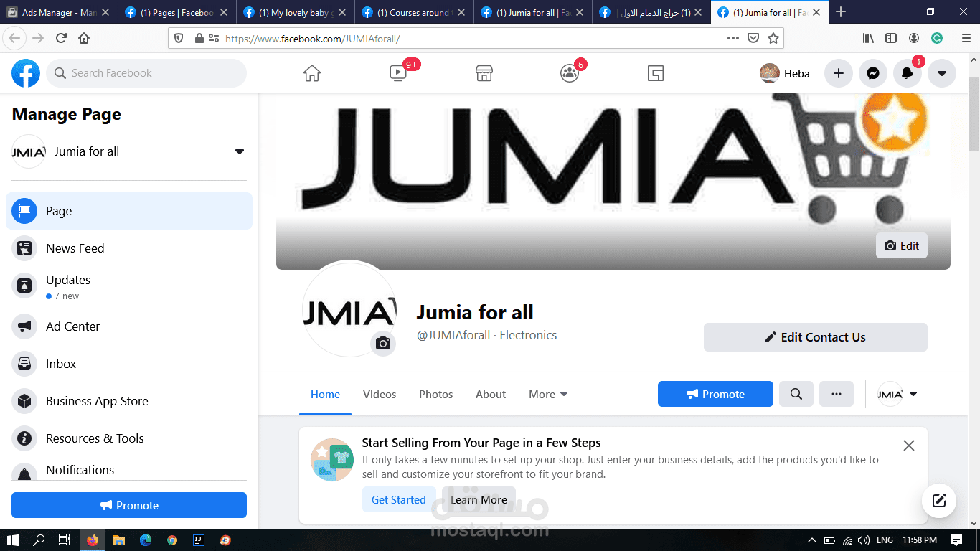
Task: Go to Facebook Home feed icon
Action: (312, 73)
